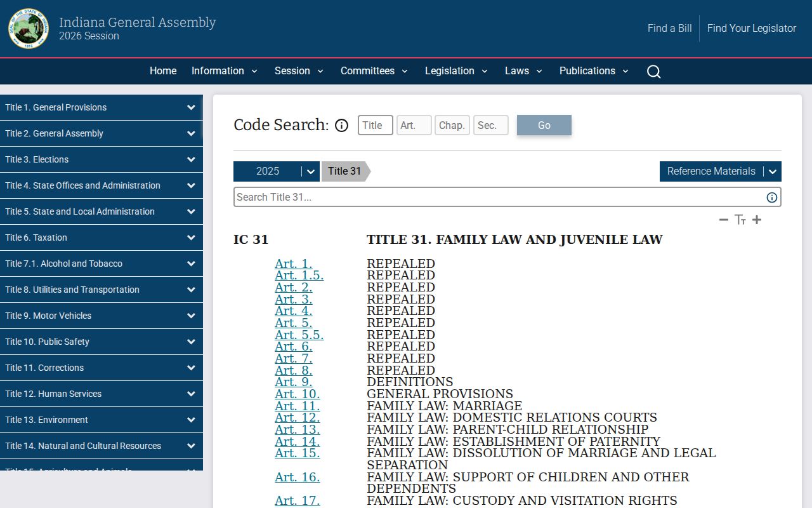
Task: Open the Session menu
Action: coord(299,71)
